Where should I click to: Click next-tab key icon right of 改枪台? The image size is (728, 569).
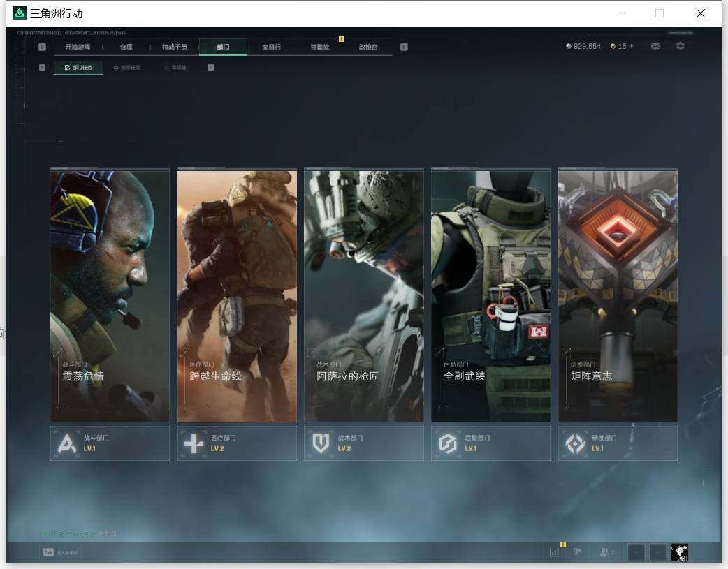[x=404, y=47]
